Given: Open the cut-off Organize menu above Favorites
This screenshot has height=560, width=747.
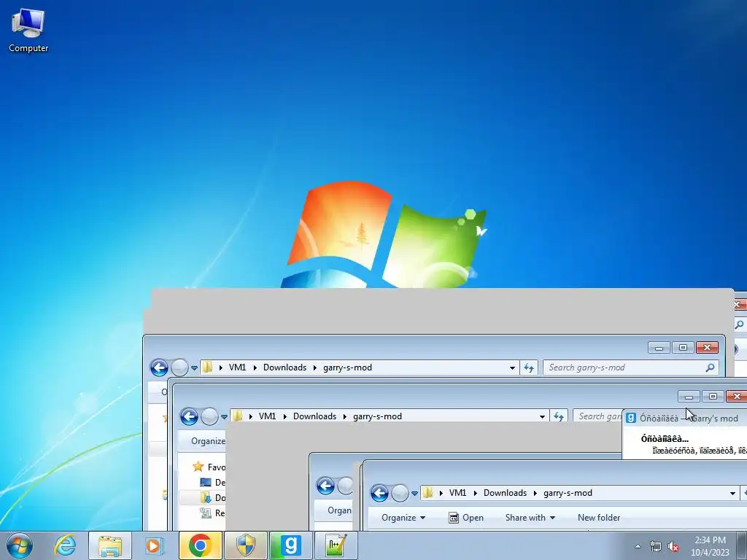Looking at the screenshot, I should 208,441.
